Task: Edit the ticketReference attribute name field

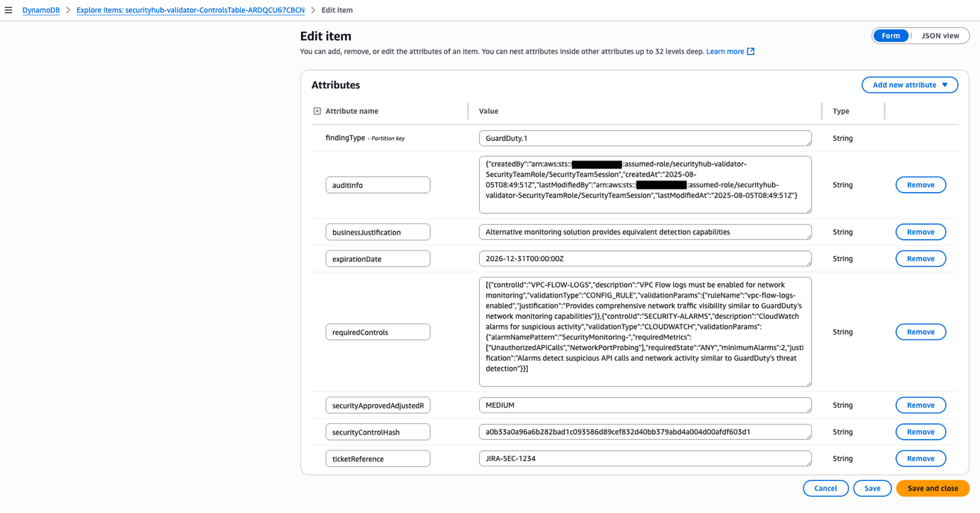Action: tap(378, 459)
